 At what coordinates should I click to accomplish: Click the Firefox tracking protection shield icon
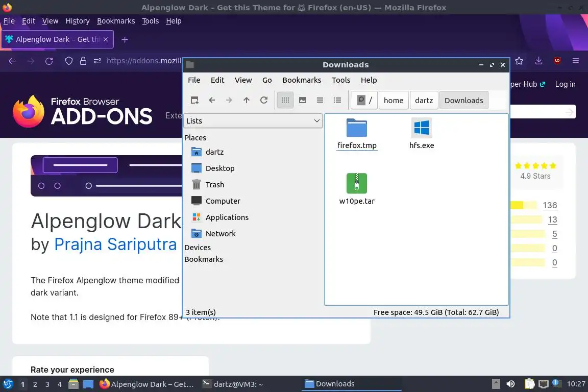pyautogui.click(x=69, y=61)
